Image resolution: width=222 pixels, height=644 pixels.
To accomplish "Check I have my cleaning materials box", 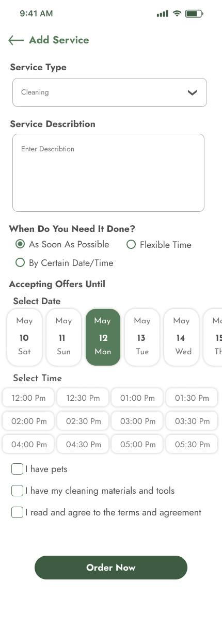I will (17, 491).
